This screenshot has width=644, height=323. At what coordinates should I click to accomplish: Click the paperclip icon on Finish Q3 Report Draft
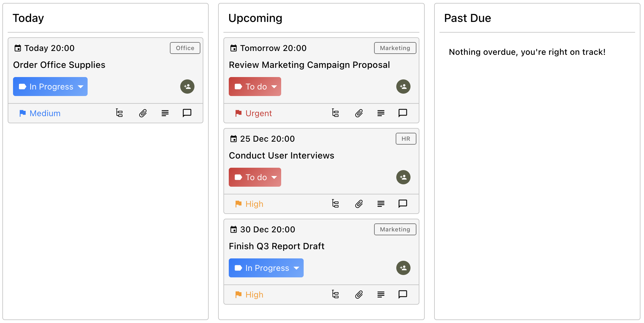pyautogui.click(x=359, y=295)
